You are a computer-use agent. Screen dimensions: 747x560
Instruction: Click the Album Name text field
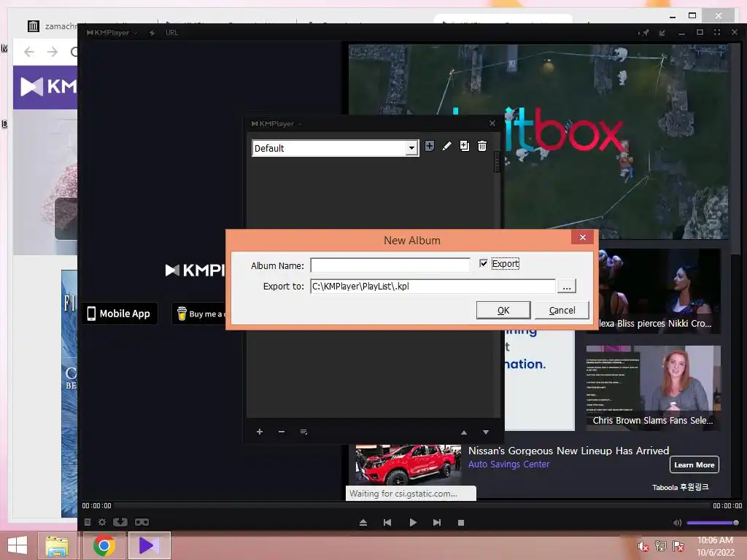click(x=390, y=265)
